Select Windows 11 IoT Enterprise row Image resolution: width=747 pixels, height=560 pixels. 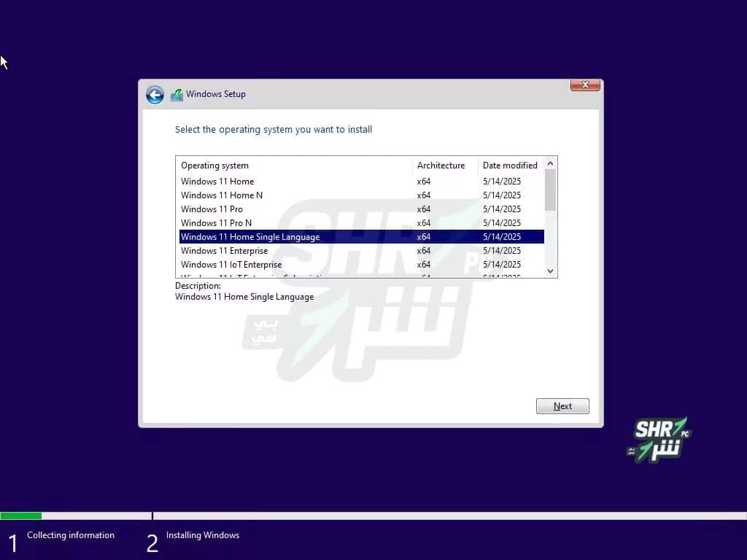tap(361, 264)
